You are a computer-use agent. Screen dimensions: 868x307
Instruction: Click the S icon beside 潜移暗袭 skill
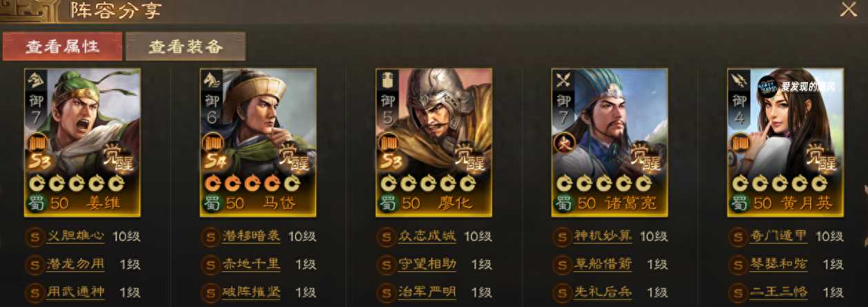click(209, 236)
